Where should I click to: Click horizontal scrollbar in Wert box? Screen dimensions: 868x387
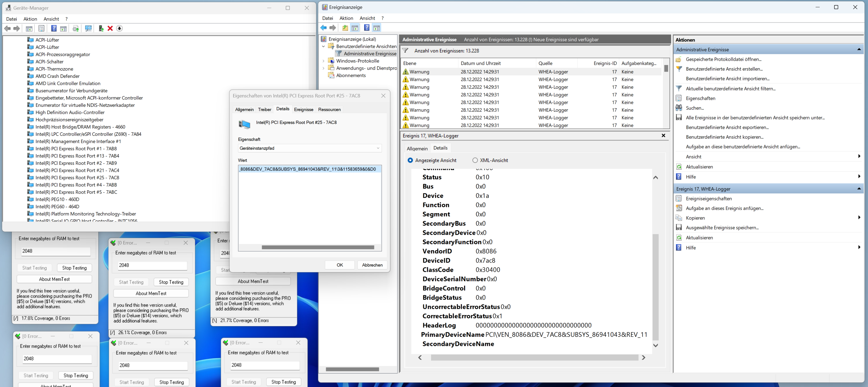tap(318, 247)
